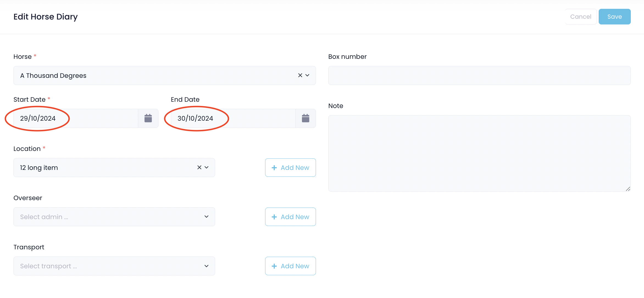Screen dimensions: 644x298
Task: Focus the Box number input field
Action: pyautogui.click(x=479, y=76)
